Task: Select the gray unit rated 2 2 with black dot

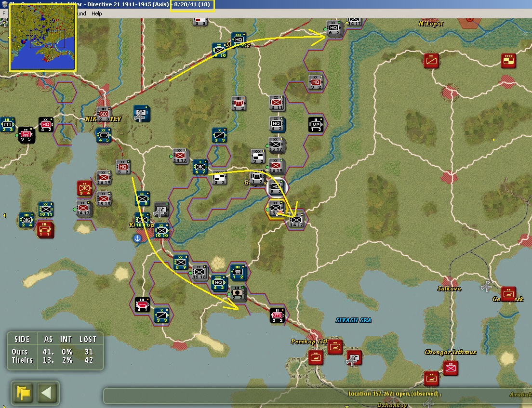Action: 238,293
